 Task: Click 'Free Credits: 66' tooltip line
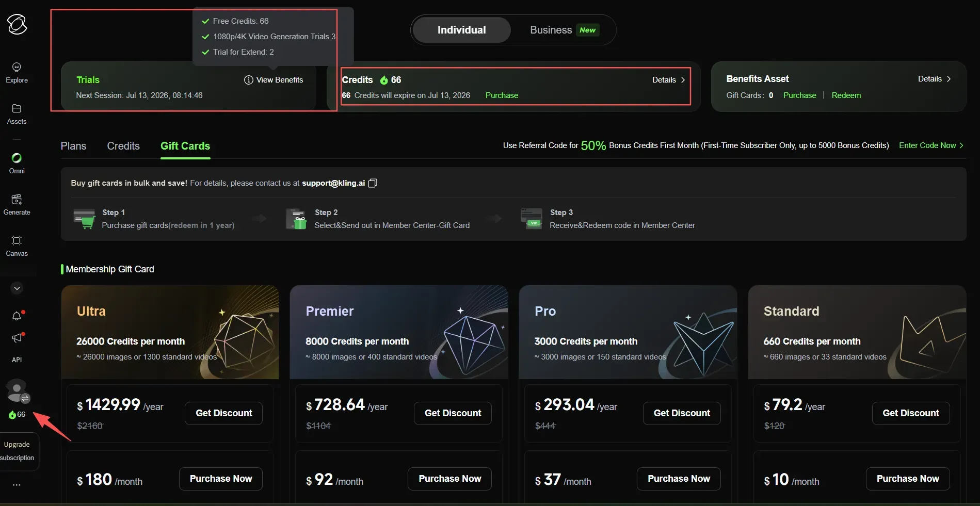[x=240, y=21]
